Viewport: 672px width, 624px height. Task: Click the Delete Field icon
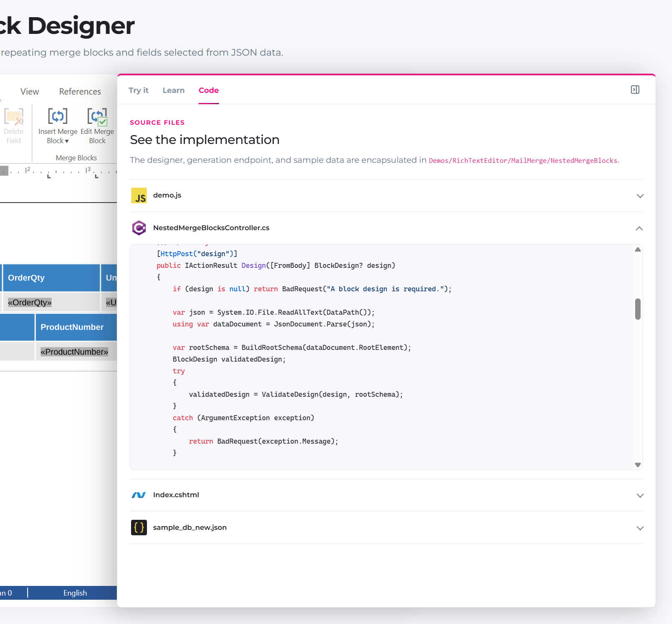[x=14, y=117]
